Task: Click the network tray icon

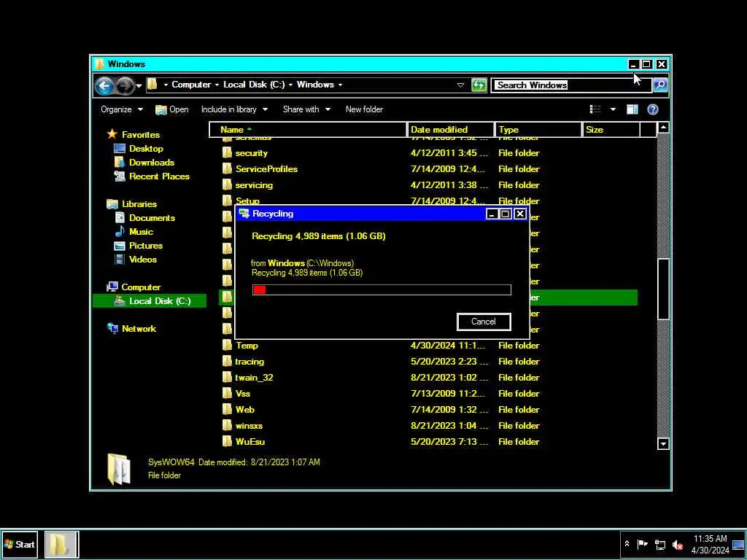Action: point(659,545)
